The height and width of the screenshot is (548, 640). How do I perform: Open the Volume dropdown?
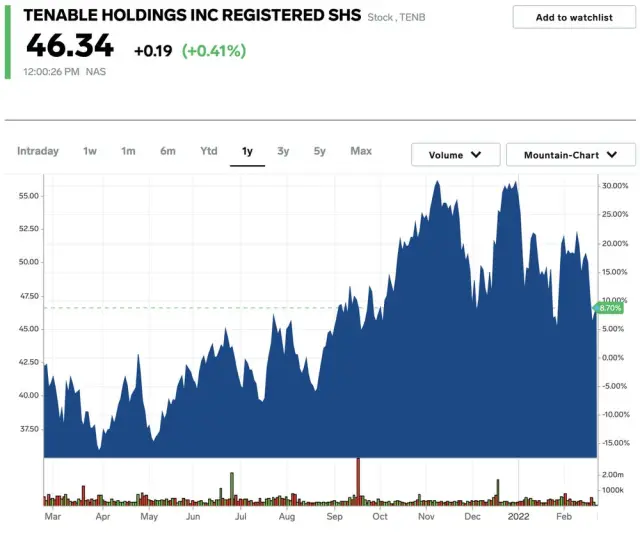pos(455,155)
